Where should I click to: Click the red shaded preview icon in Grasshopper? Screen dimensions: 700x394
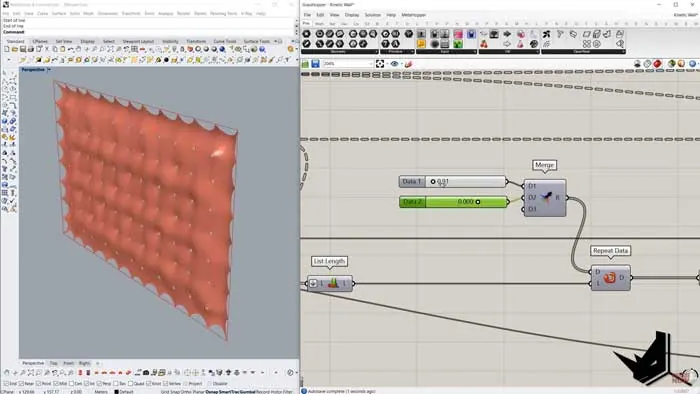[x=657, y=64]
